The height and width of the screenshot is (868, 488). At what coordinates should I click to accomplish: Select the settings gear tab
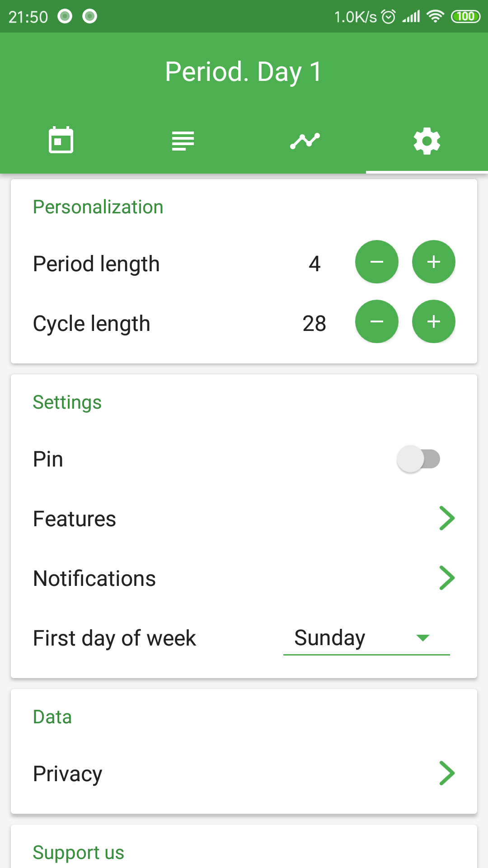coord(427,141)
